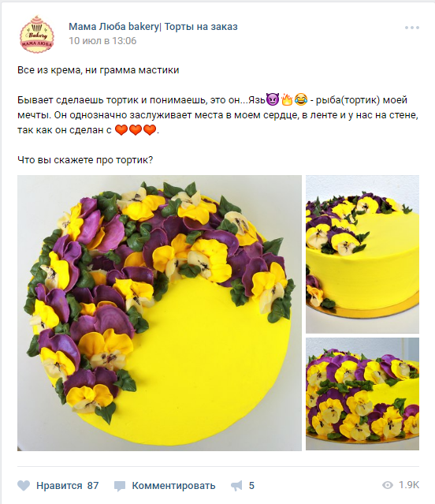Image resolution: width=435 pixels, height=504 pixels.
Task: Click the fire emoji in post text
Action: pyautogui.click(x=287, y=99)
